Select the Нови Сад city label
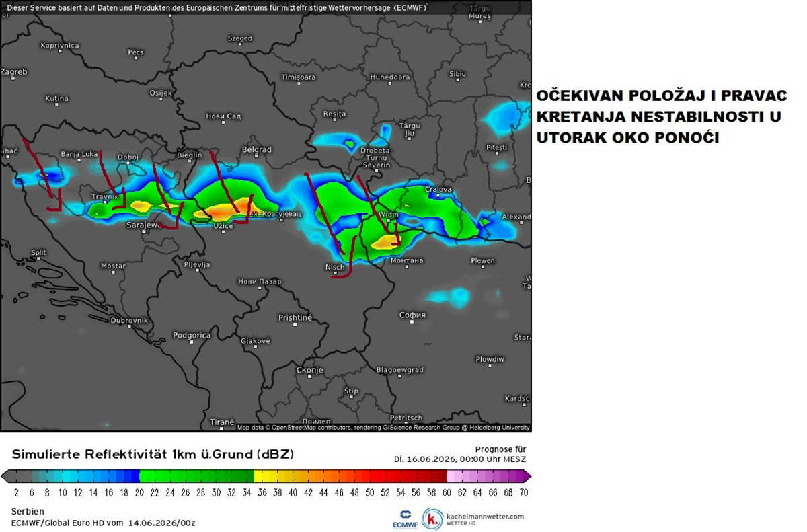The image size is (807, 532). [x=223, y=116]
